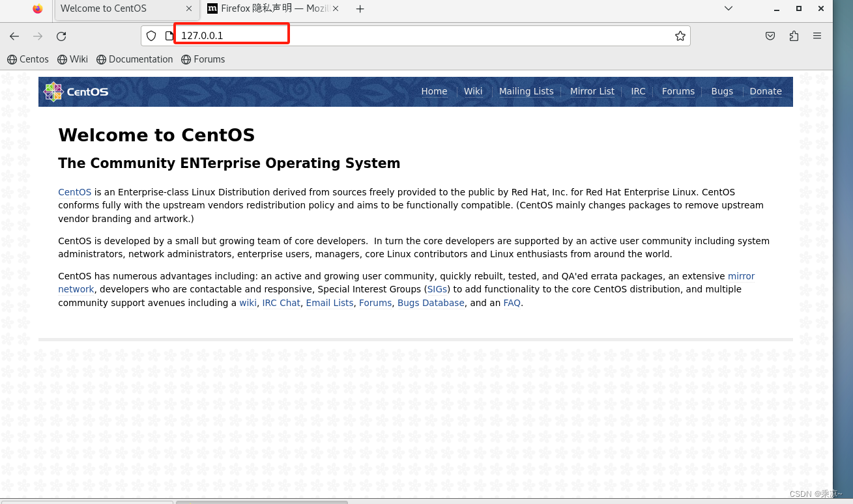853x504 pixels.
Task: Open the Firefox hamburger menu
Action: 817,36
